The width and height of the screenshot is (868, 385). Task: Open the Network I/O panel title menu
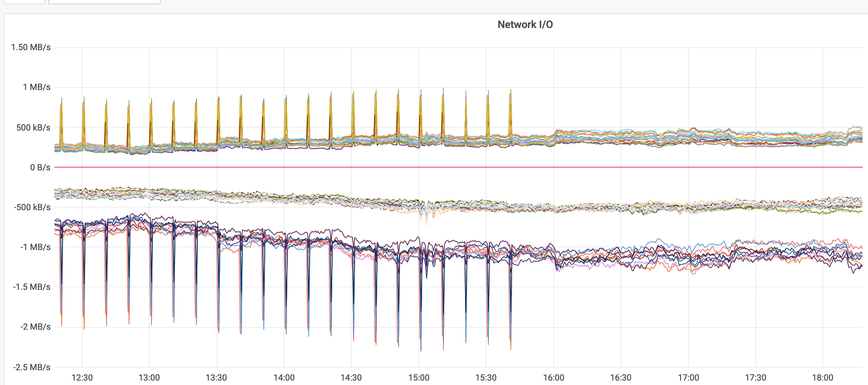tap(525, 25)
